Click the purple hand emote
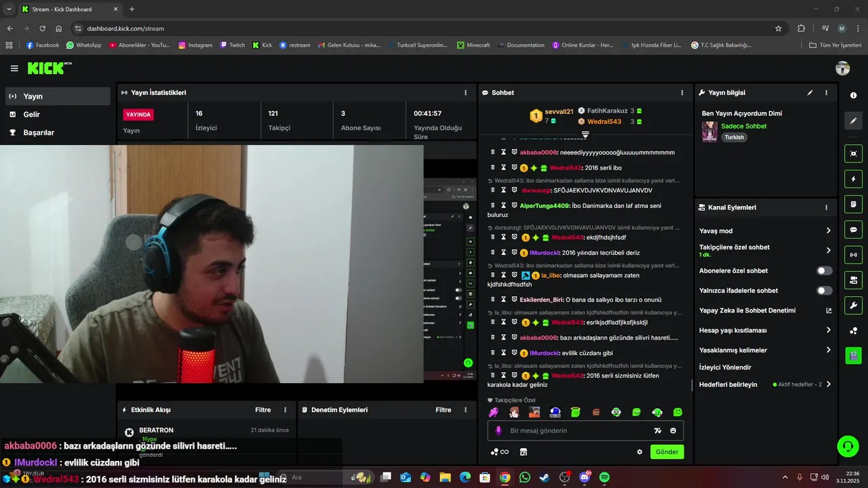868x488 pixels. tap(494, 412)
